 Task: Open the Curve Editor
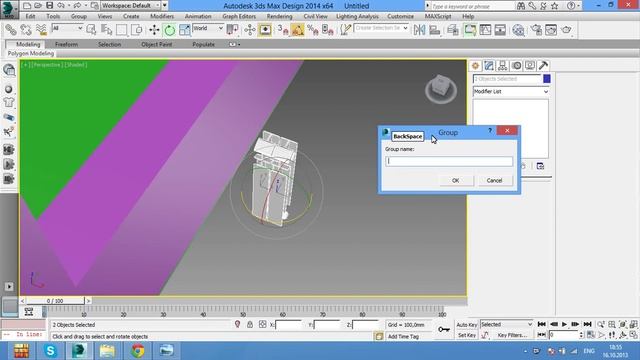point(485,30)
